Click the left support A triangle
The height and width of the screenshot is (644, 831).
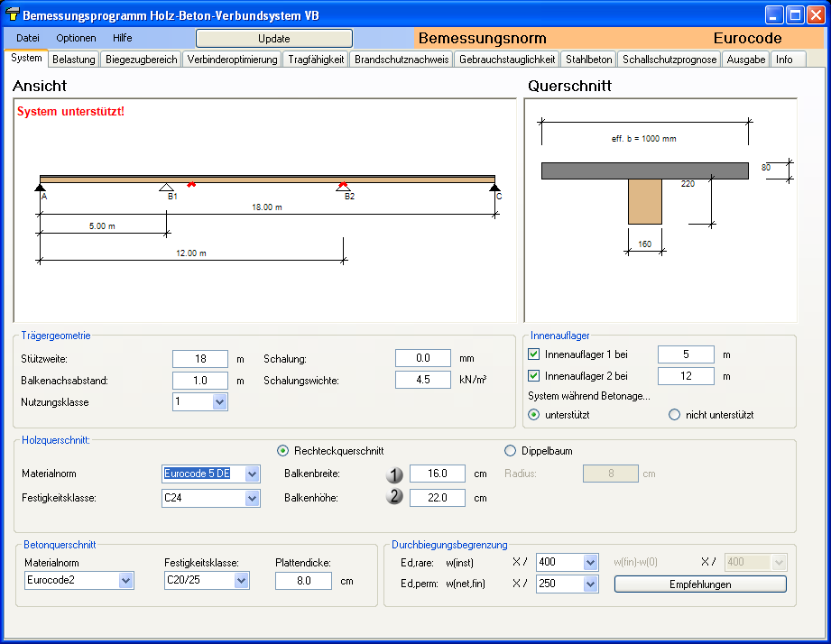click(x=41, y=188)
